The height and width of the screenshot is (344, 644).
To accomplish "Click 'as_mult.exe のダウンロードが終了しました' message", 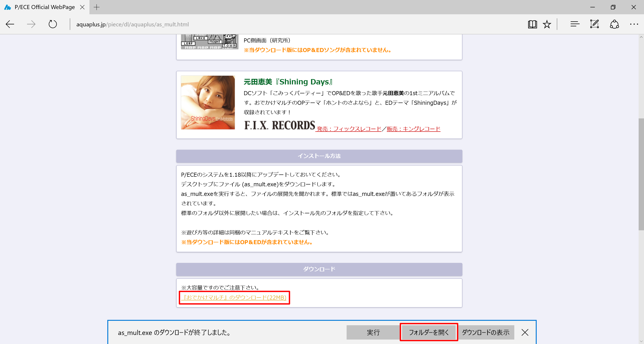I will pyautogui.click(x=174, y=333).
